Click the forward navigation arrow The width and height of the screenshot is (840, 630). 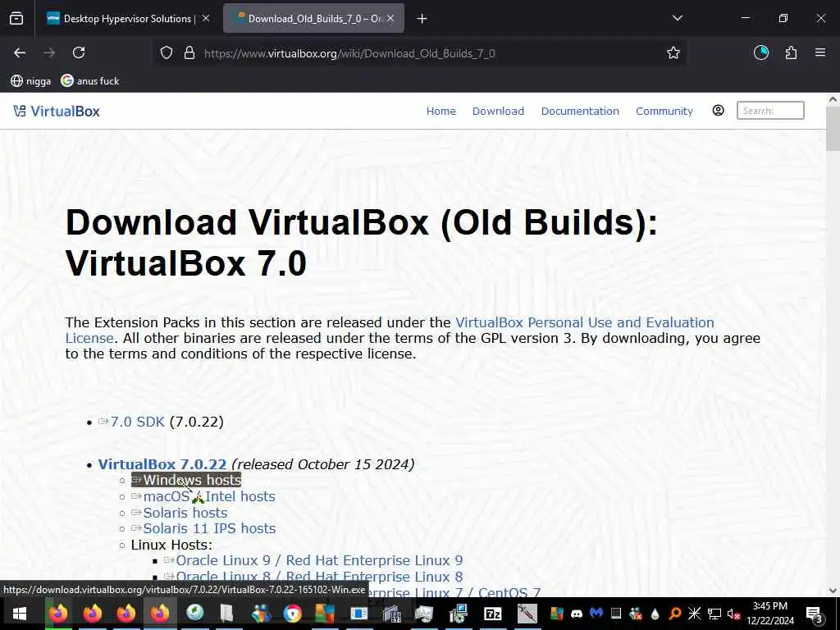(49, 52)
